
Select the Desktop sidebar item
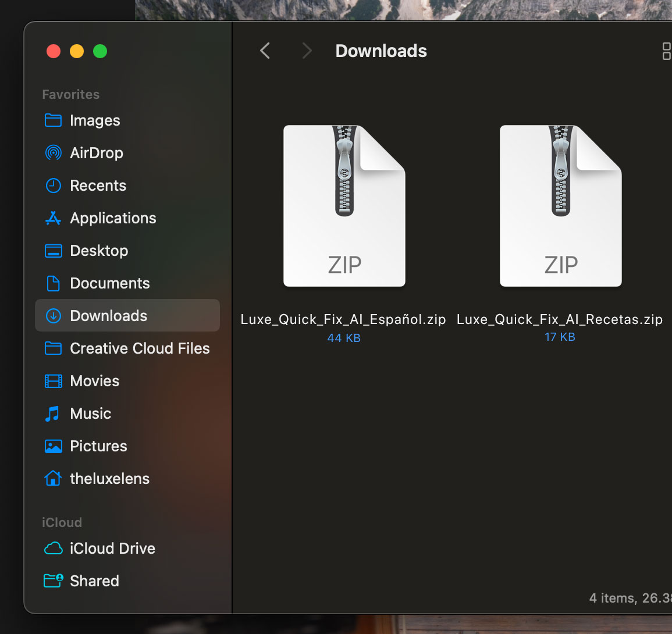[x=99, y=250]
